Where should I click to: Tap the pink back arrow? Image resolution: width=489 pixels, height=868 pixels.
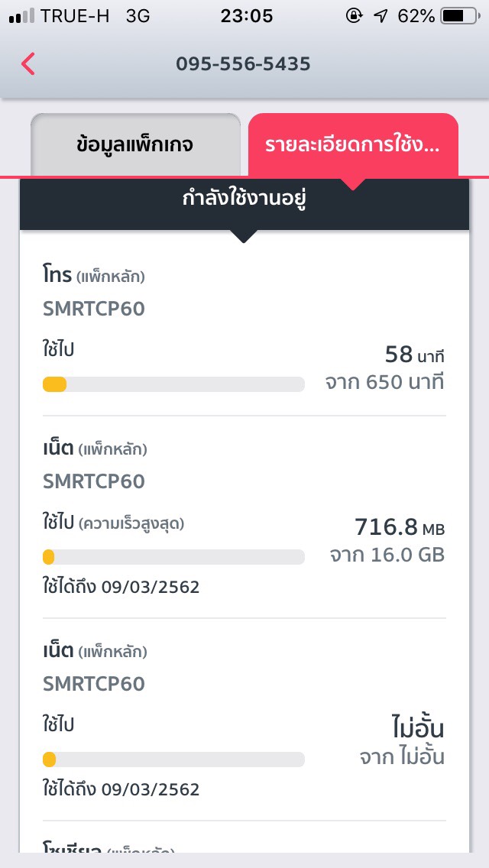point(28,63)
